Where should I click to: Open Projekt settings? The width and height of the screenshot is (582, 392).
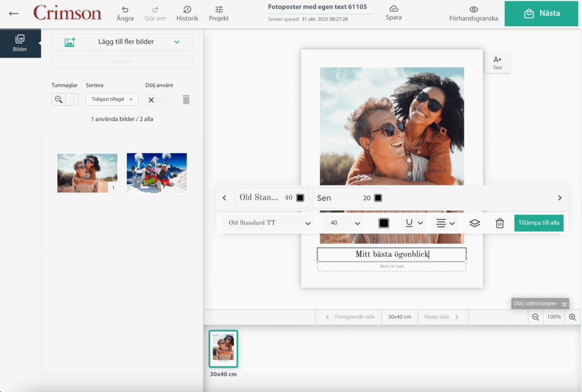(x=219, y=14)
